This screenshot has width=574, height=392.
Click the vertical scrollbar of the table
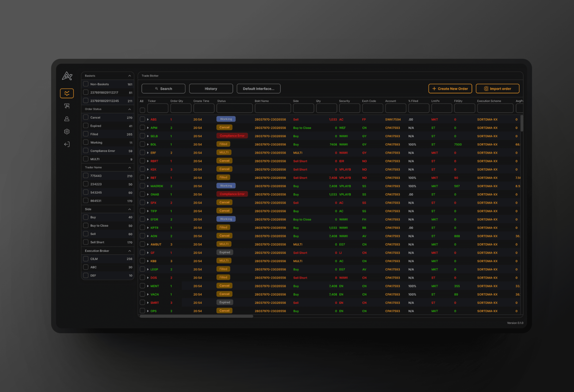pos(522,123)
